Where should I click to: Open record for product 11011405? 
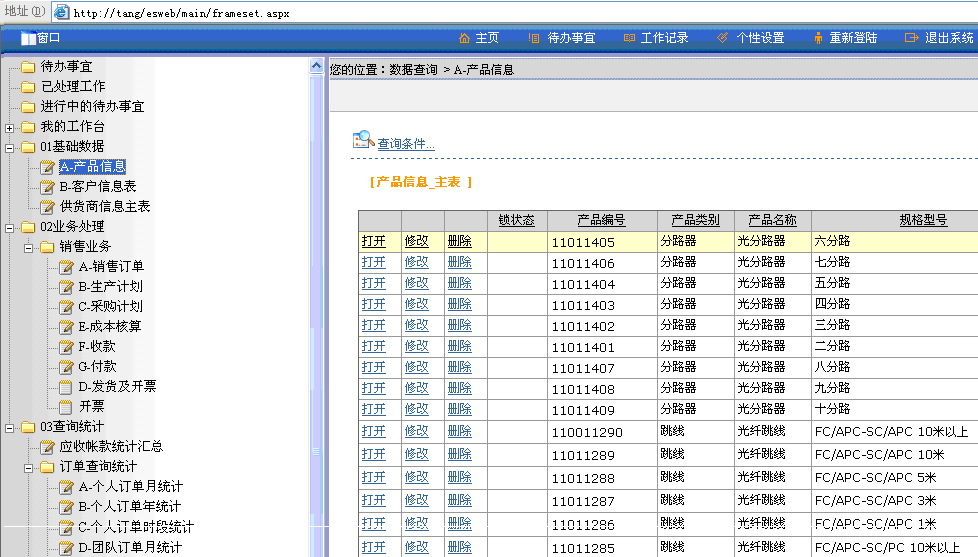point(373,241)
